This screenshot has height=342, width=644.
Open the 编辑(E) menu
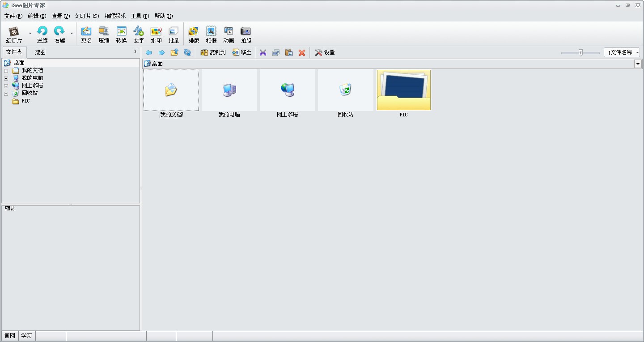click(x=37, y=16)
